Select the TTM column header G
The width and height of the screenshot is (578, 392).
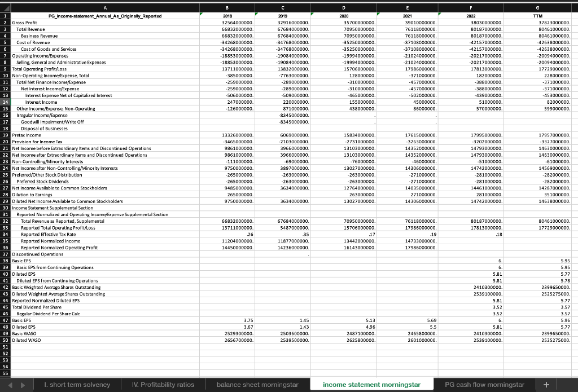539,8
